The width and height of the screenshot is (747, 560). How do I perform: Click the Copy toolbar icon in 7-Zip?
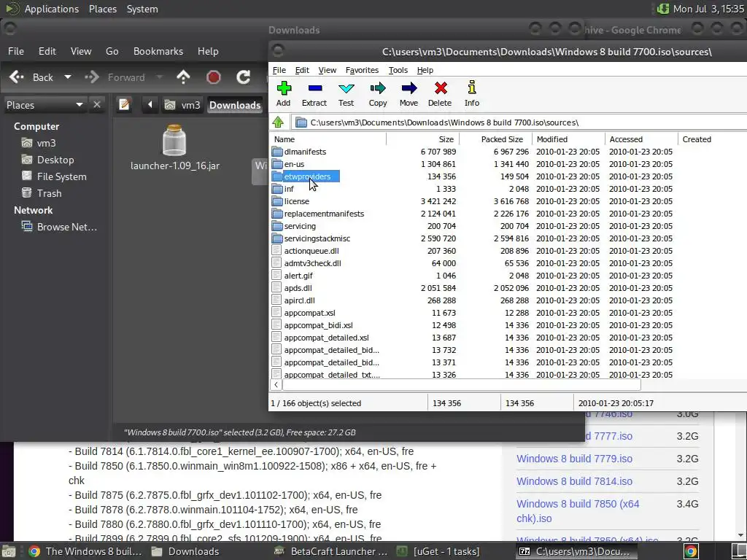click(x=378, y=94)
